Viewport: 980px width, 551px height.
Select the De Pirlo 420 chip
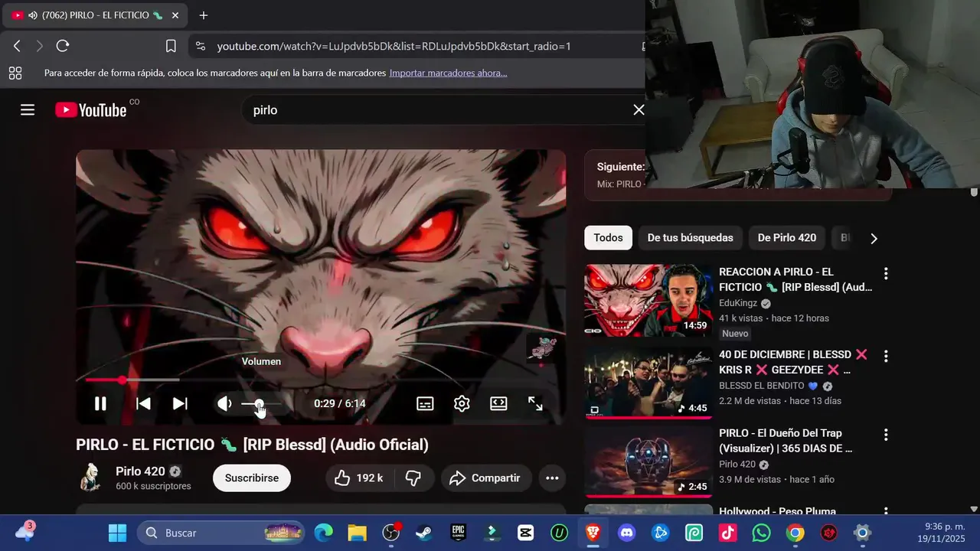click(x=786, y=237)
